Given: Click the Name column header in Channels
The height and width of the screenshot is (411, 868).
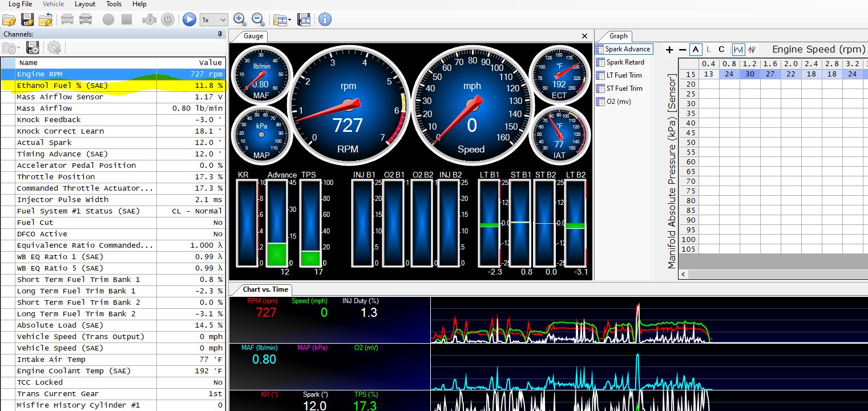Looking at the screenshot, I should click(x=86, y=63).
